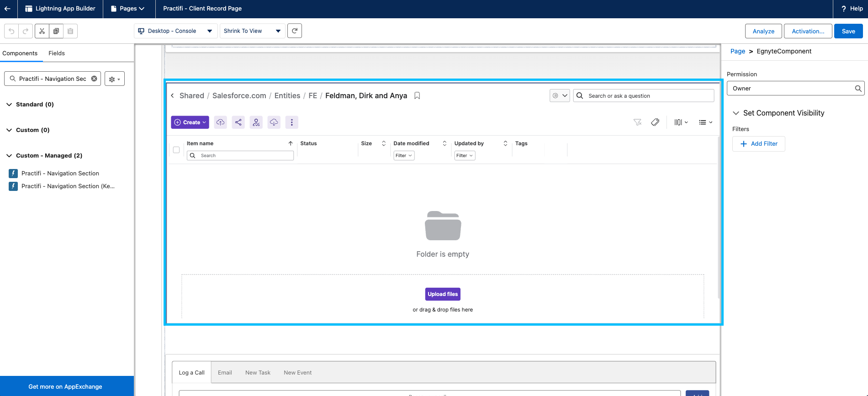Clear the component search box
This screenshot has width=868, height=396.
[x=94, y=79]
